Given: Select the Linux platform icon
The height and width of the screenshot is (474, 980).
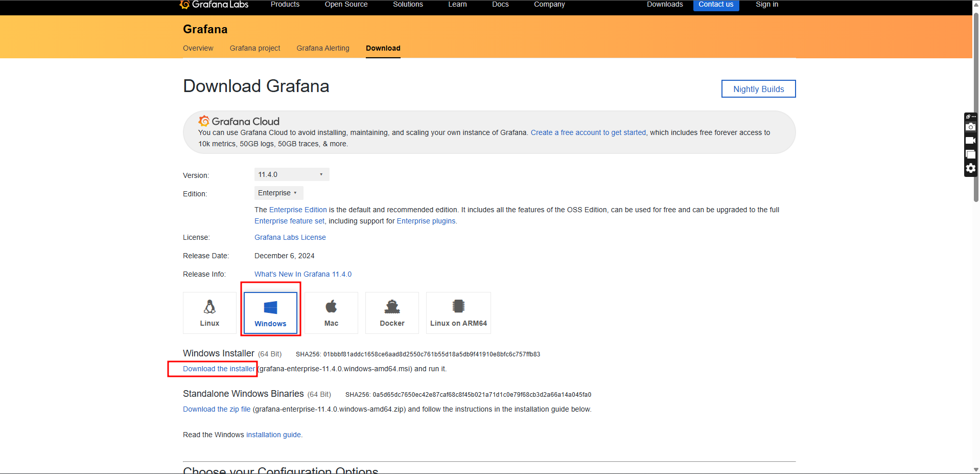Looking at the screenshot, I should pos(209,313).
